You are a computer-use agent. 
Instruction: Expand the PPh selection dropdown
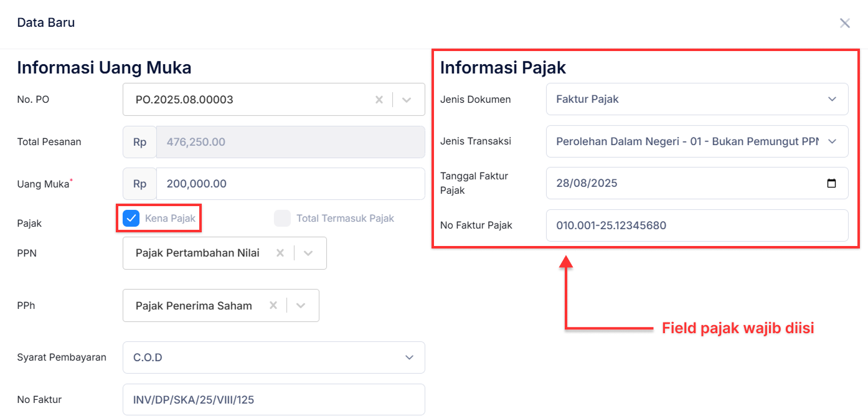point(301,305)
